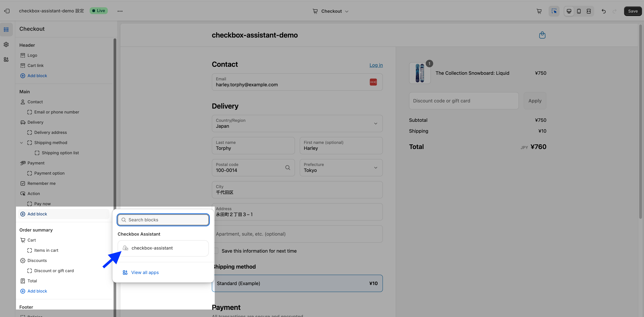The image size is (644, 317).
Task: Click the redo arrow icon
Action: tap(614, 11)
